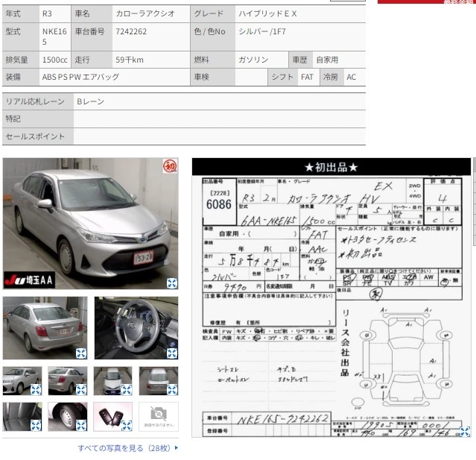Viewport: 476px width, 460px height.
Task: Open the front-left angle small thumbnail
Action: pyautogui.click(x=22, y=381)
